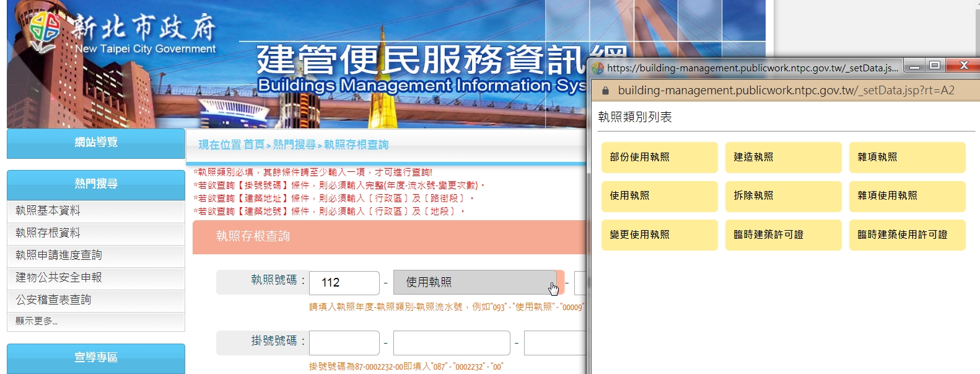Select 部份使用執照 license type
Image resolution: width=980 pixels, height=374 pixels.
pos(659,158)
